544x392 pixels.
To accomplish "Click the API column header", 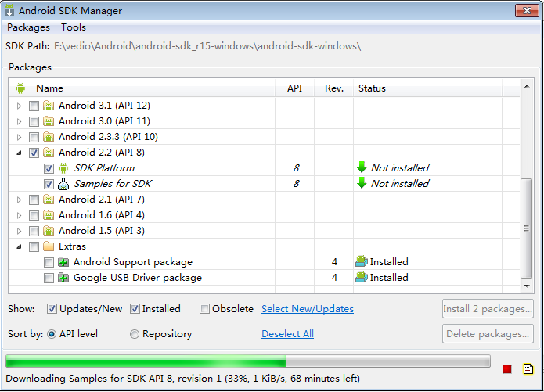I will (x=294, y=88).
